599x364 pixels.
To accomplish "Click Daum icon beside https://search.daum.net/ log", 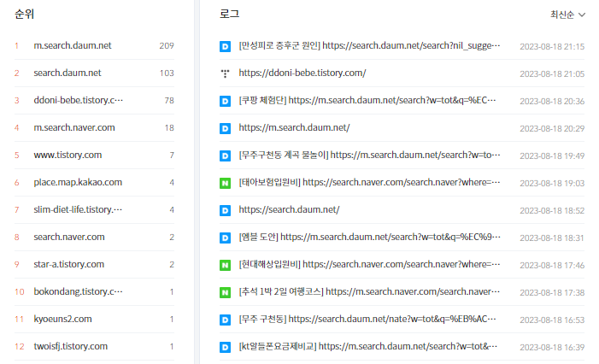I will 225,210.
